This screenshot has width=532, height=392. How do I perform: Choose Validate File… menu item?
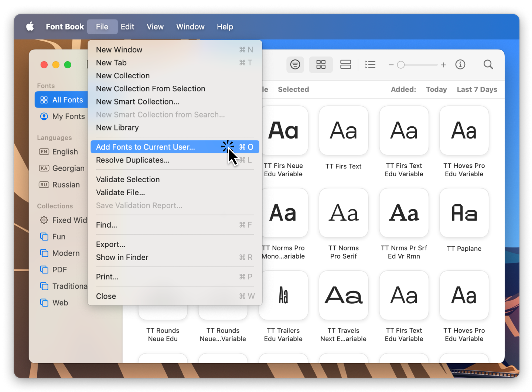[x=175, y=192]
